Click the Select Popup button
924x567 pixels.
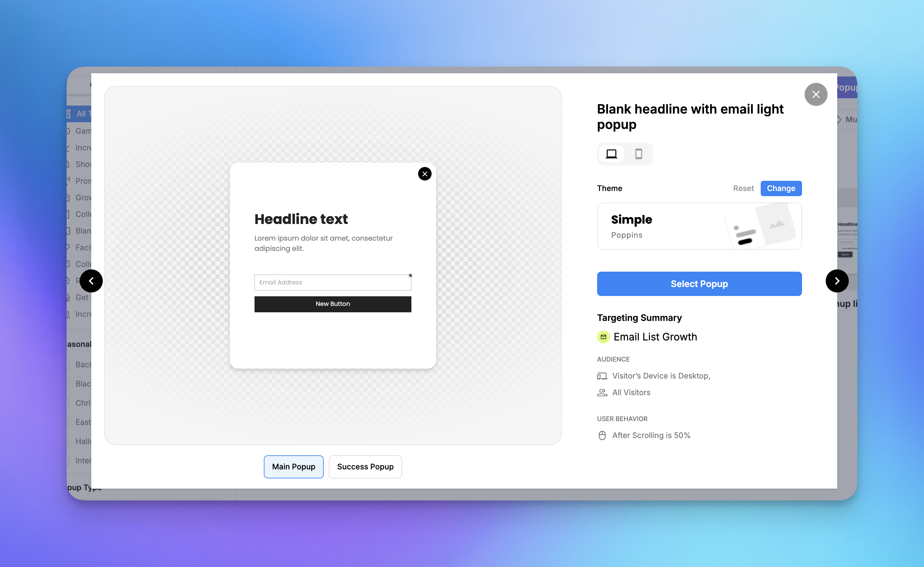(x=699, y=284)
